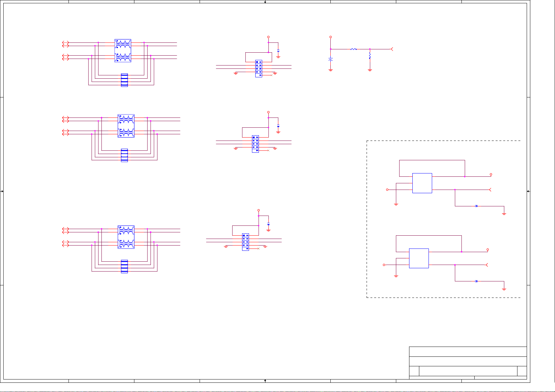Select the vertical resistor going to ground
The height and width of the screenshot is (392, 555).
click(370, 56)
